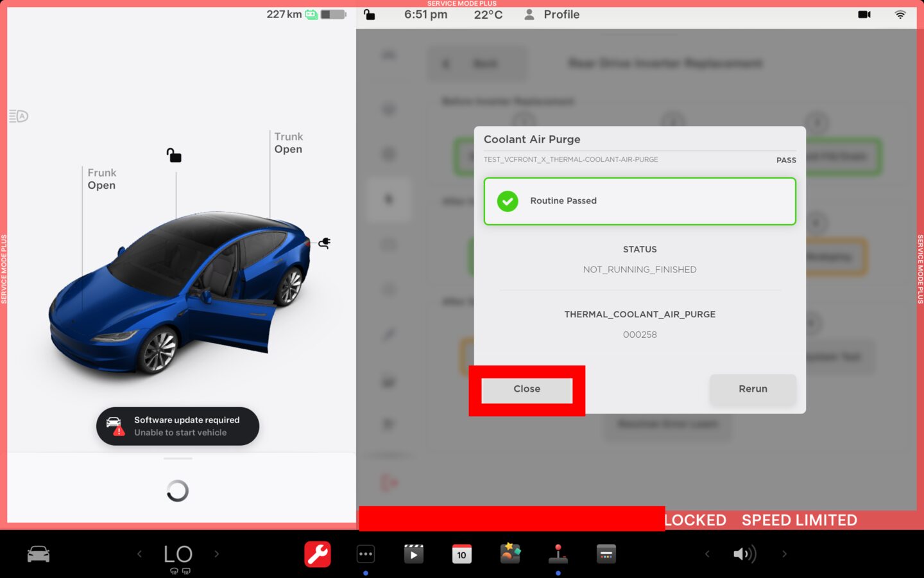Open the all apps launcher dots
This screenshot has width=924, height=578.
[366, 554]
